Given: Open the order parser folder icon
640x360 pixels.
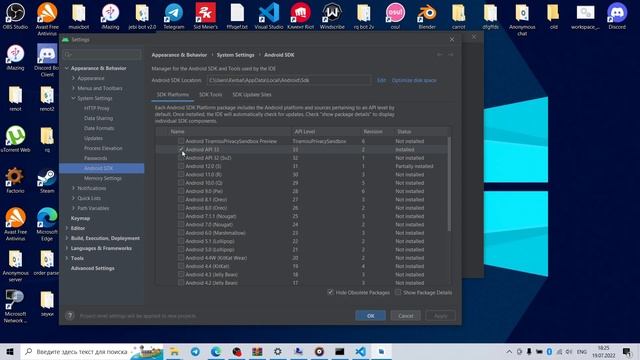Looking at the screenshot, I should [47, 262].
